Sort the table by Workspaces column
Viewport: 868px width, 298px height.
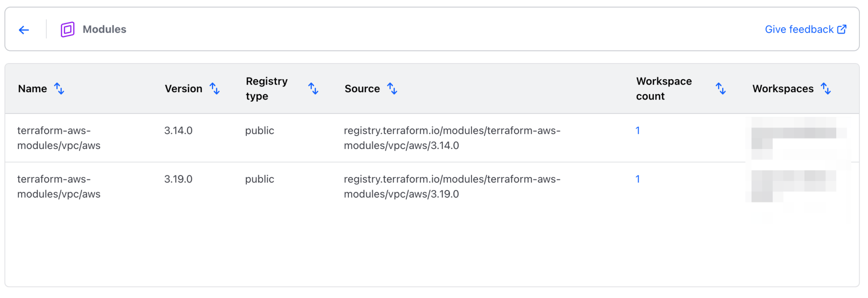click(x=826, y=89)
